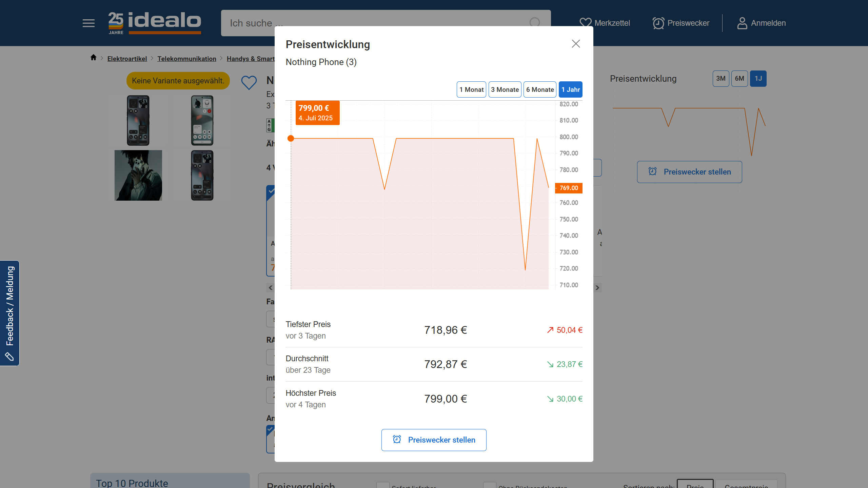Screen dimensions: 868x488
Task: Close the Preisentwicklung dialog
Action: (x=576, y=44)
